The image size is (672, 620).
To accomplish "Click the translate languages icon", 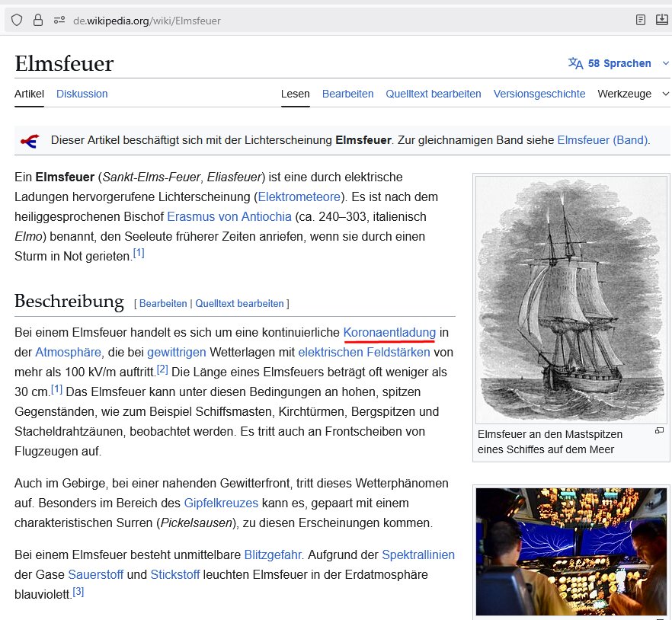I will pyautogui.click(x=575, y=63).
